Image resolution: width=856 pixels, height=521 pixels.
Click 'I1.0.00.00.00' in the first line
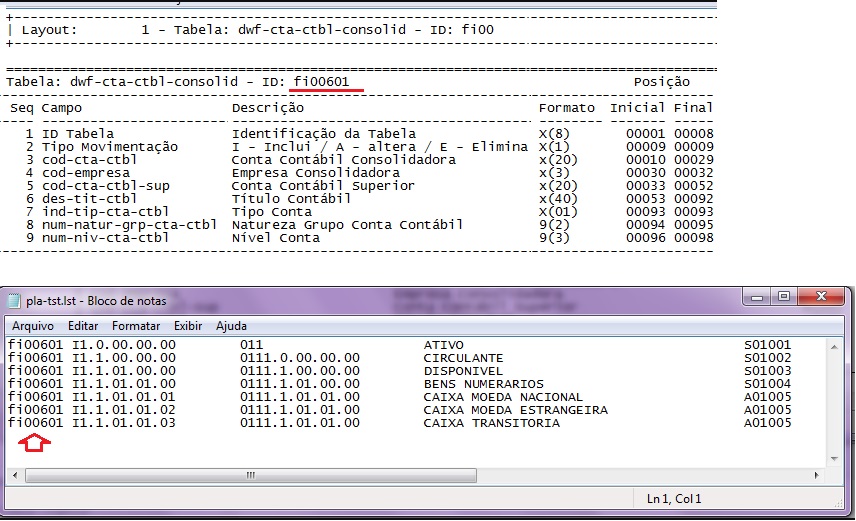[124, 345]
